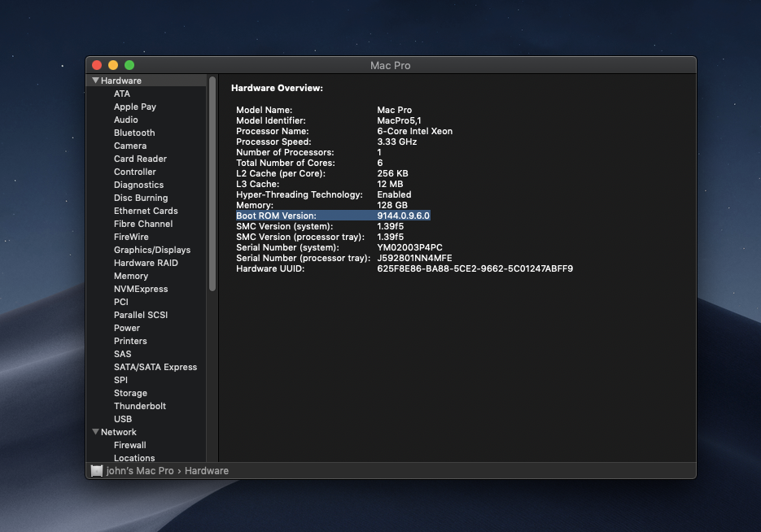Click the Memory value 128 GB
Screen dimensions: 761x532
click(x=392, y=205)
